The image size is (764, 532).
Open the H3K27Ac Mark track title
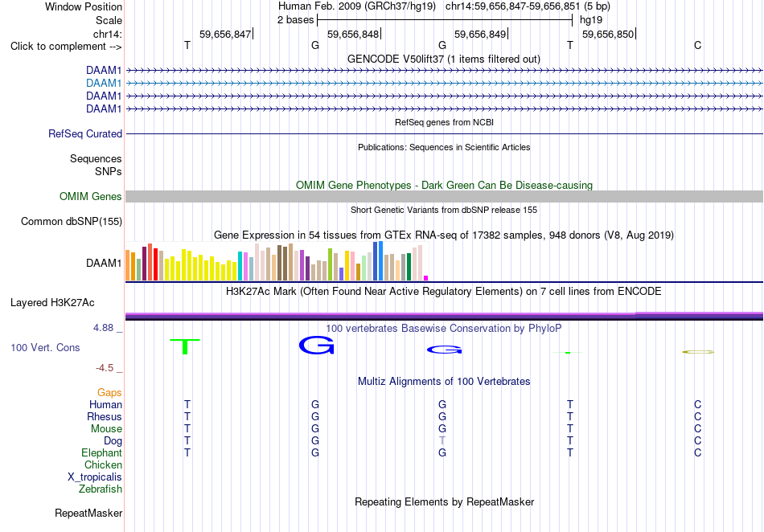(x=444, y=292)
